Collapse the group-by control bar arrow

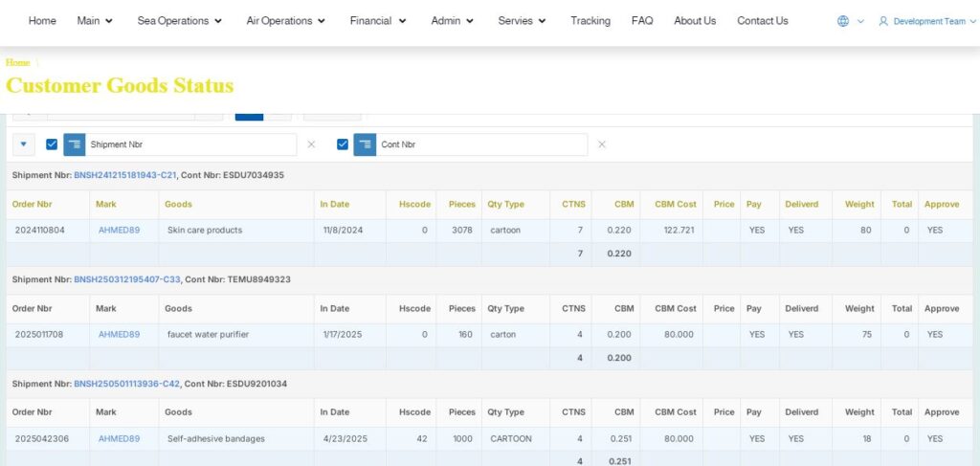click(24, 144)
